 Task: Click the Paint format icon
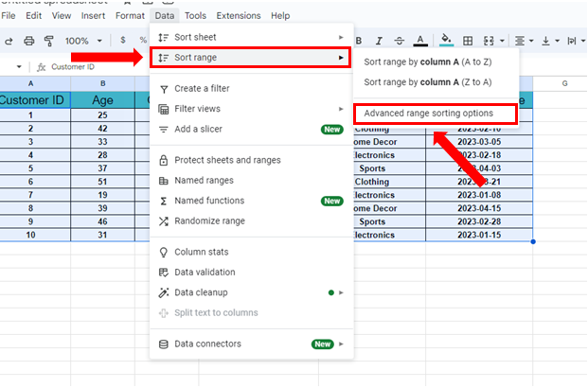point(48,41)
